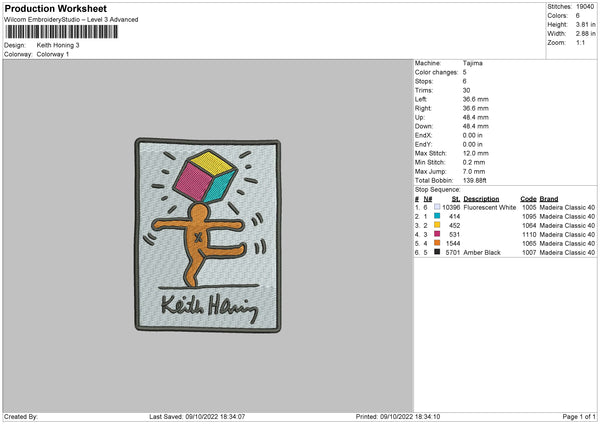Click the 'Page 1 of 1' footer text
This screenshot has width=600, height=424.
coord(579,416)
